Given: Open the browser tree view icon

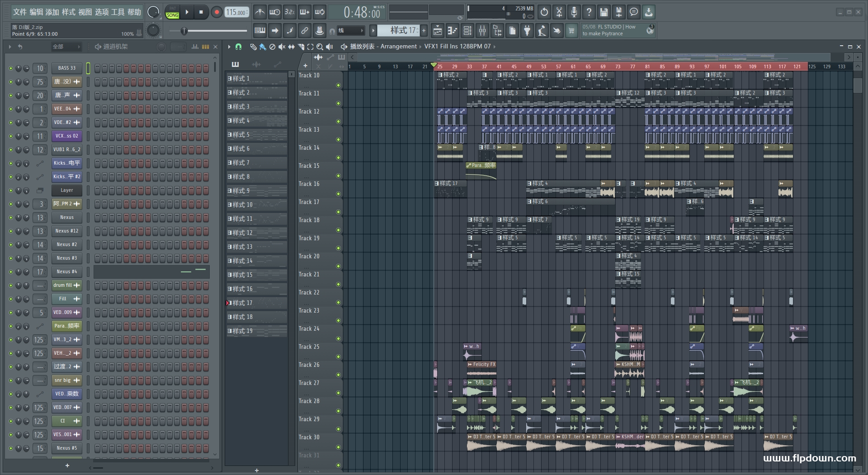Looking at the screenshot, I should [497, 31].
